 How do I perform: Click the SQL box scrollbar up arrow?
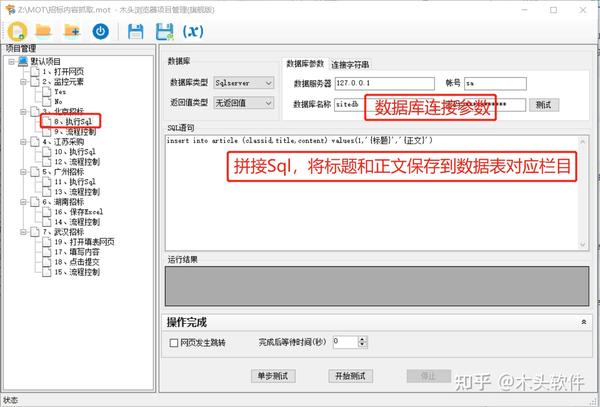[582, 142]
